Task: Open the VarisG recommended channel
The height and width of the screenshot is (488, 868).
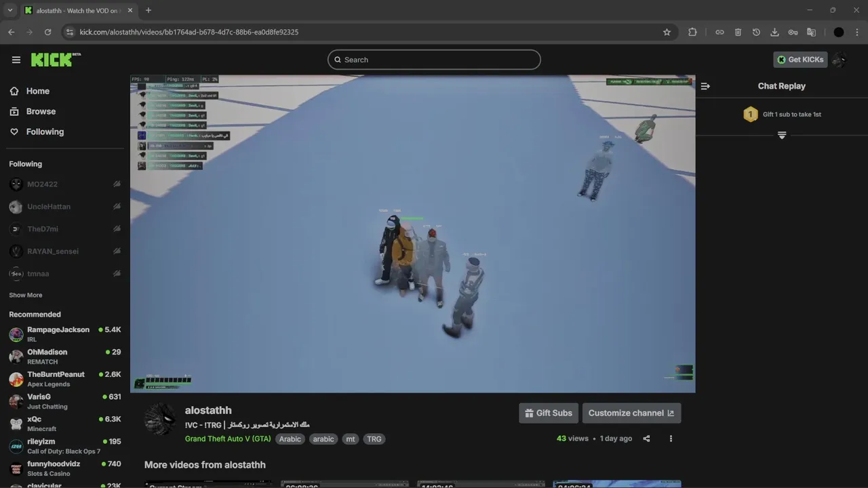Action: pos(64,401)
